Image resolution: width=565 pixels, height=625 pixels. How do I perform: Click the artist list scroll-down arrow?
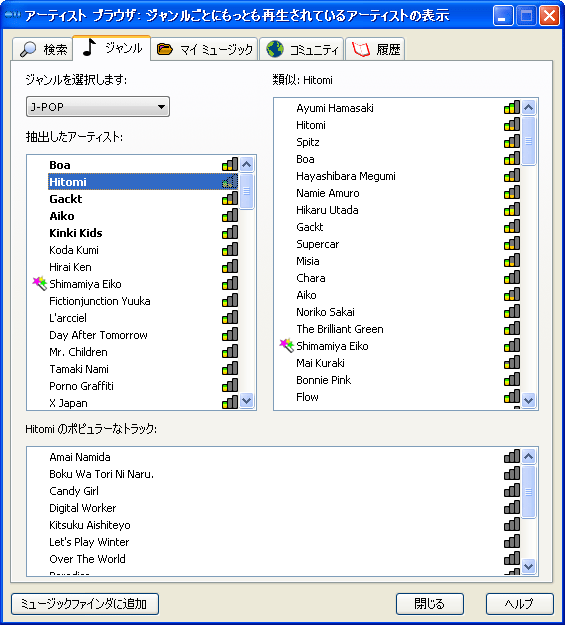[x=247, y=400]
